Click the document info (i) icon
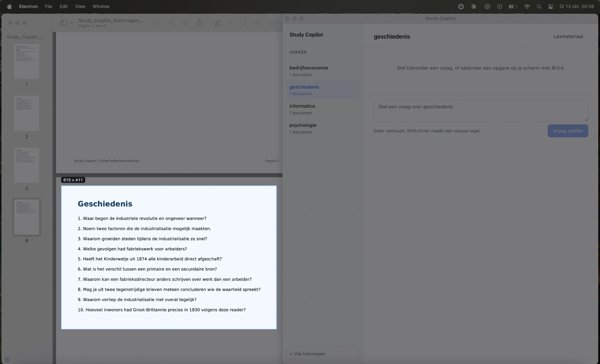Viewport: 600px width, 364px height. (x=156, y=23)
